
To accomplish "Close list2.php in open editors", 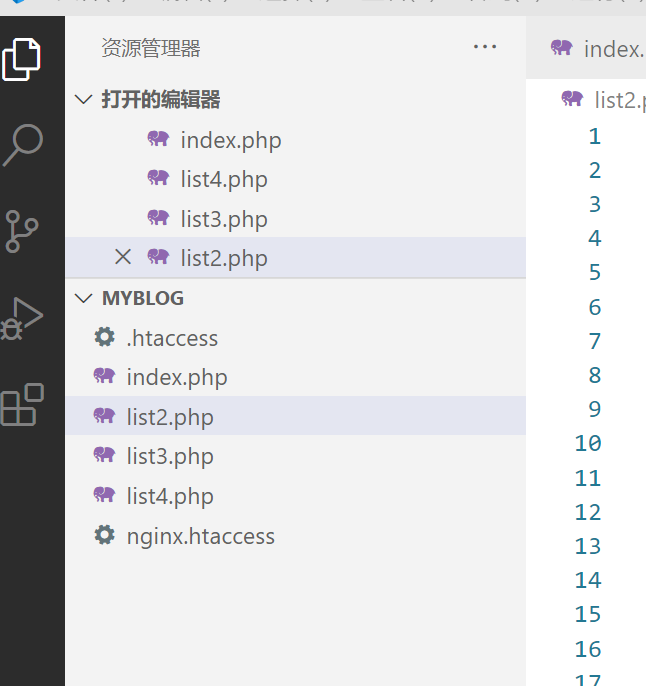I will (123, 258).
